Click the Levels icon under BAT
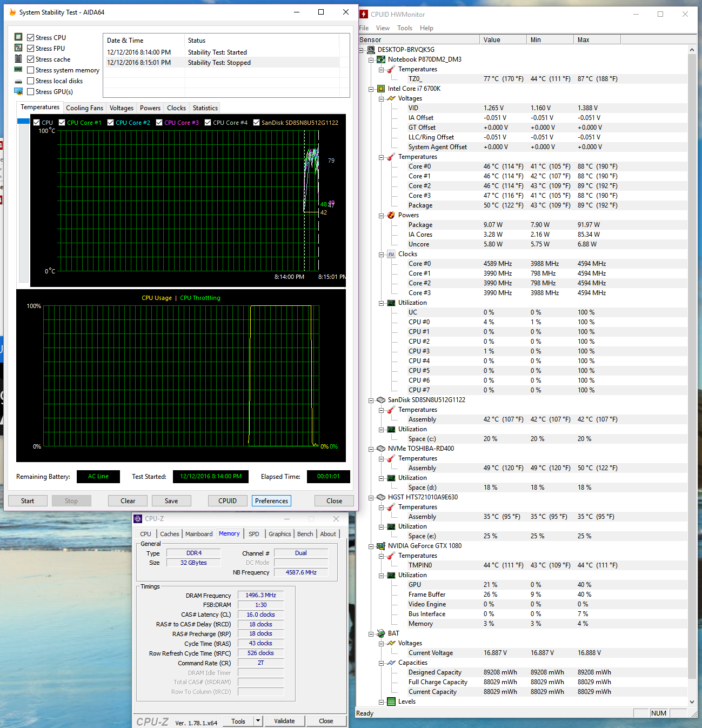The height and width of the screenshot is (728, 702). [391, 702]
